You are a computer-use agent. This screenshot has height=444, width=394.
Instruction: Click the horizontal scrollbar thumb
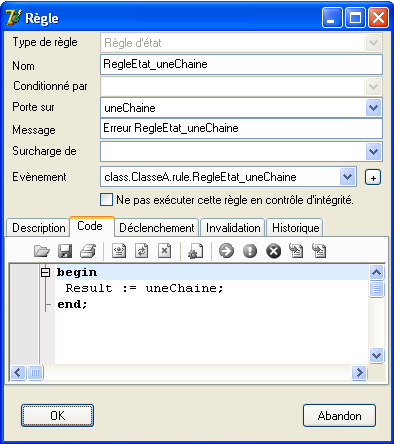(x=35, y=372)
